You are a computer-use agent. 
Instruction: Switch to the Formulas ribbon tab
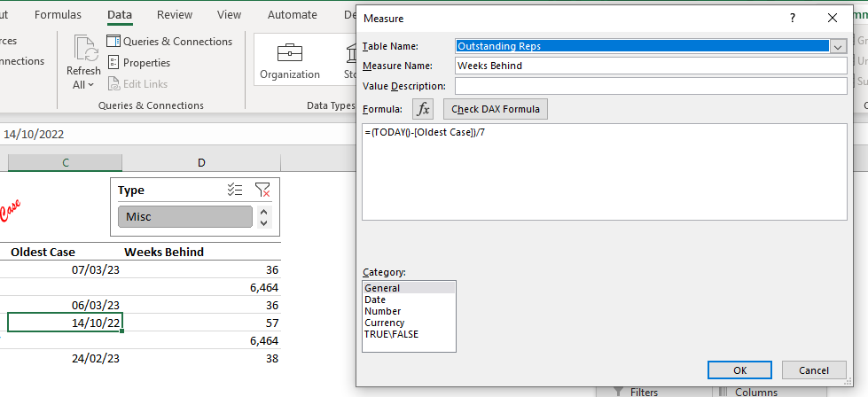pos(58,15)
